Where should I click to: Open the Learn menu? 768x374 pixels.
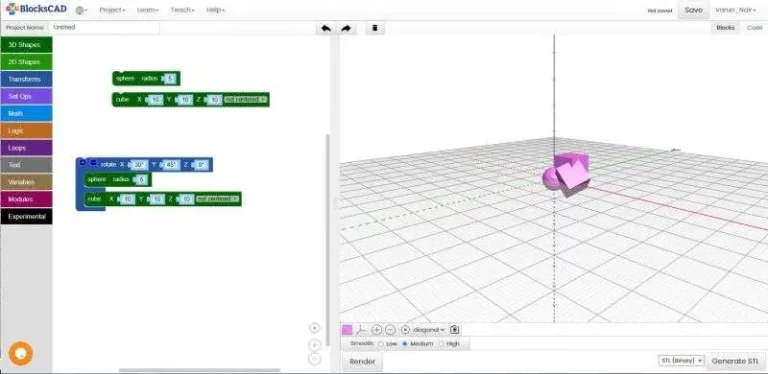coord(147,10)
